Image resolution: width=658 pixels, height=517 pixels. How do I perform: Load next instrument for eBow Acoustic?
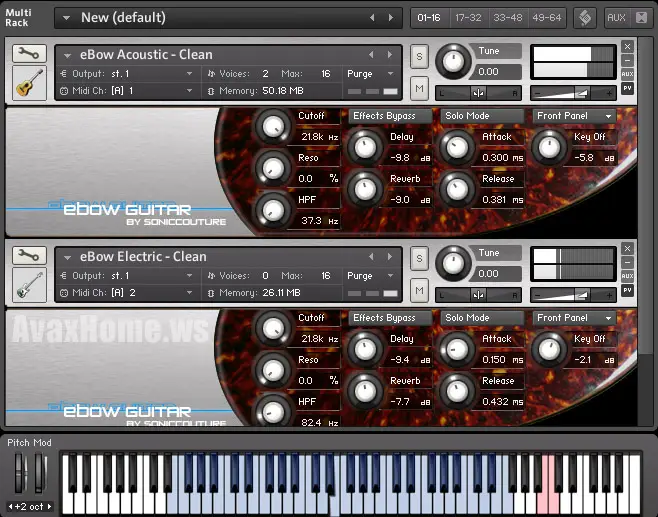(390, 55)
